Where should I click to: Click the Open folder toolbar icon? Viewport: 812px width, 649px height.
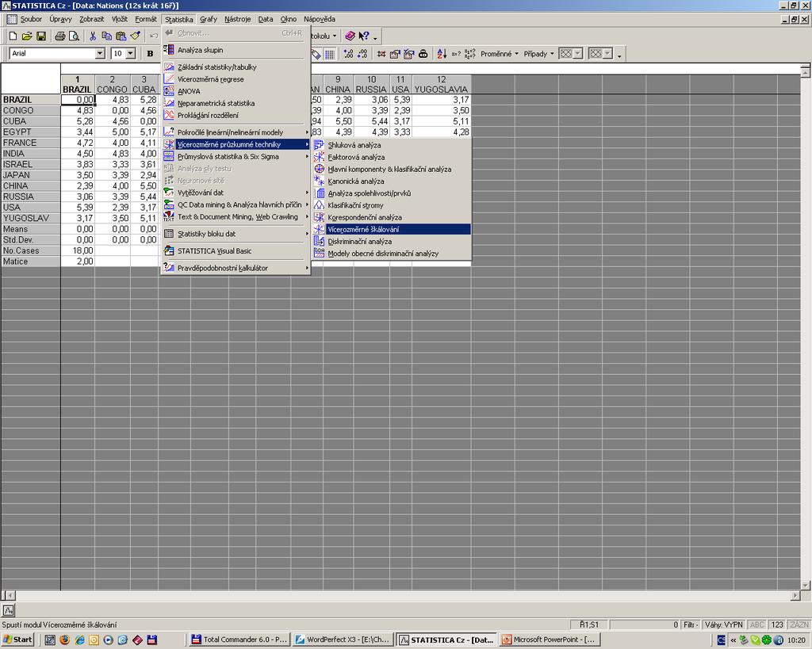click(27, 36)
